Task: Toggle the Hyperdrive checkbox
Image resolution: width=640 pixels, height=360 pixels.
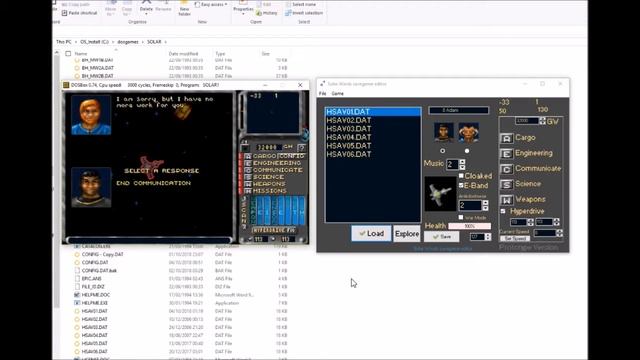Action: (503, 211)
